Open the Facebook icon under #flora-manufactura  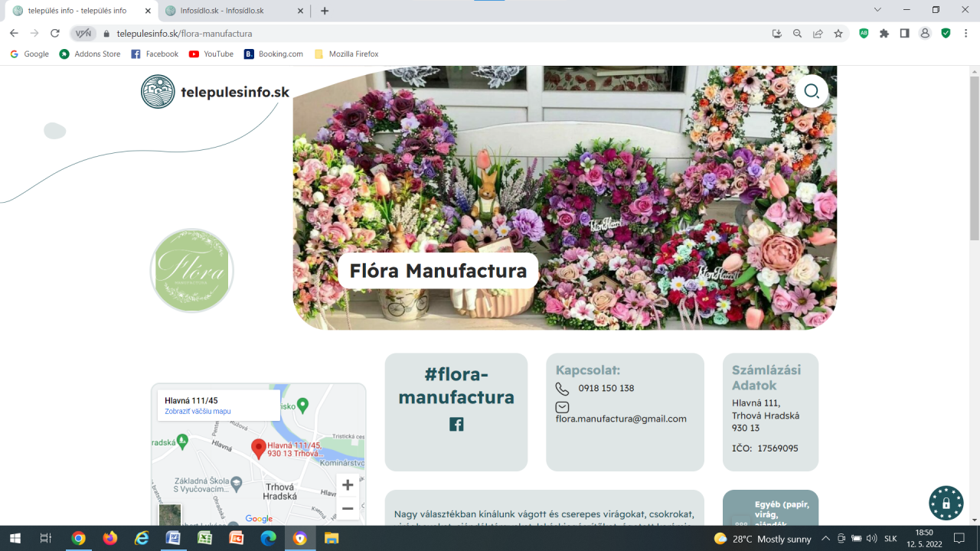[456, 424]
